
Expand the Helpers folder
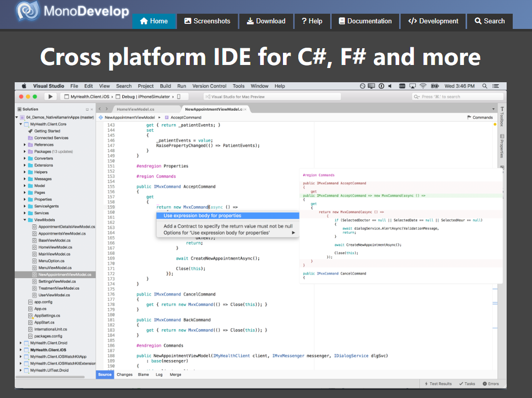pyautogui.click(x=25, y=172)
